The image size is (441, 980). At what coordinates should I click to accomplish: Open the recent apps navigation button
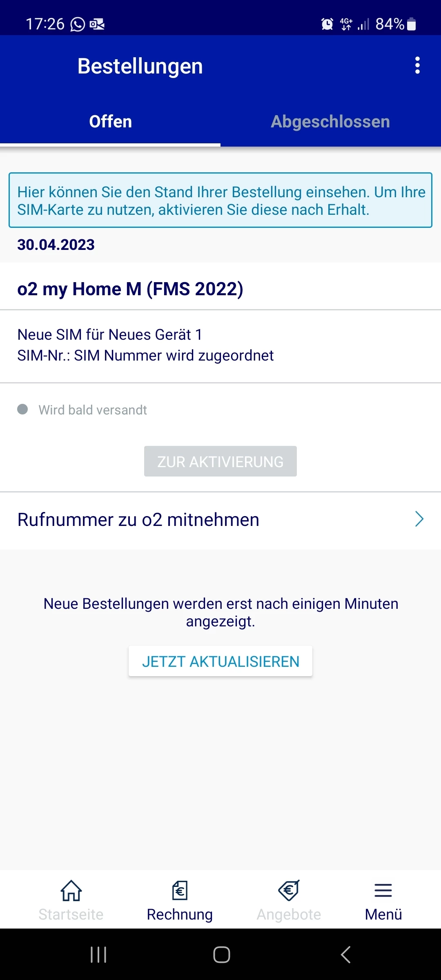(98, 955)
